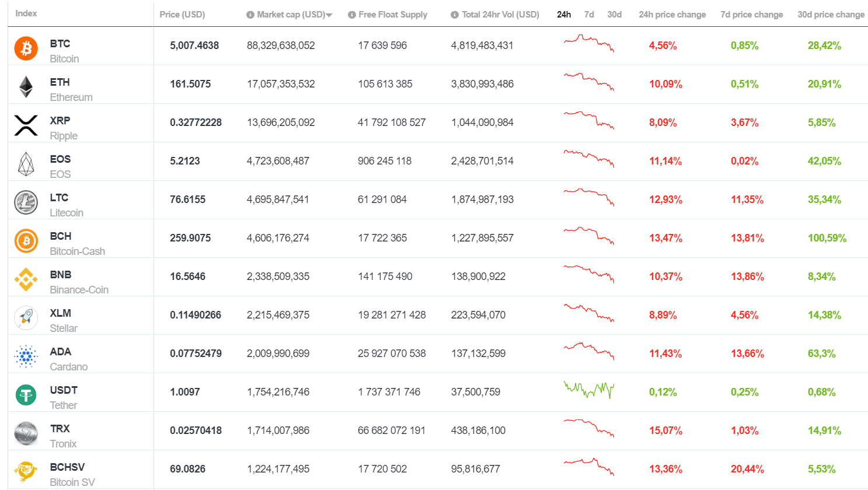The height and width of the screenshot is (490, 868).
Task: Click the Total 24hr Vol info icon
Action: pos(455,15)
